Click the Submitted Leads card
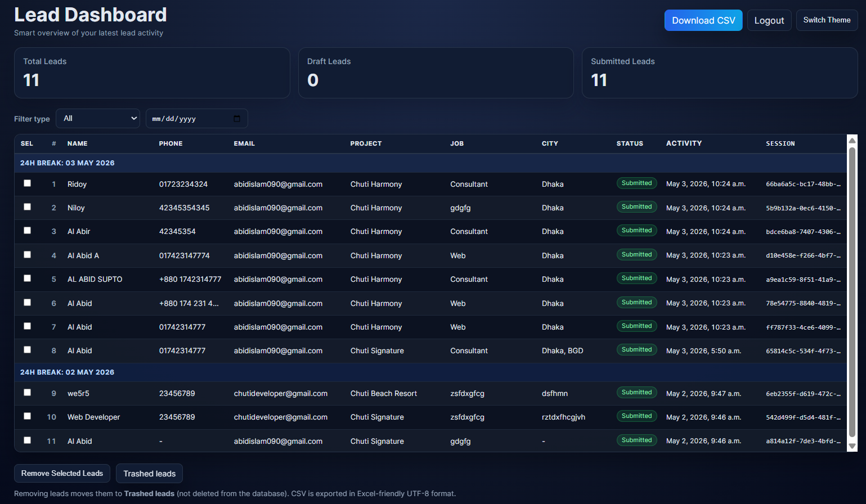This screenshot has width=866, height=504. [720, 73]
